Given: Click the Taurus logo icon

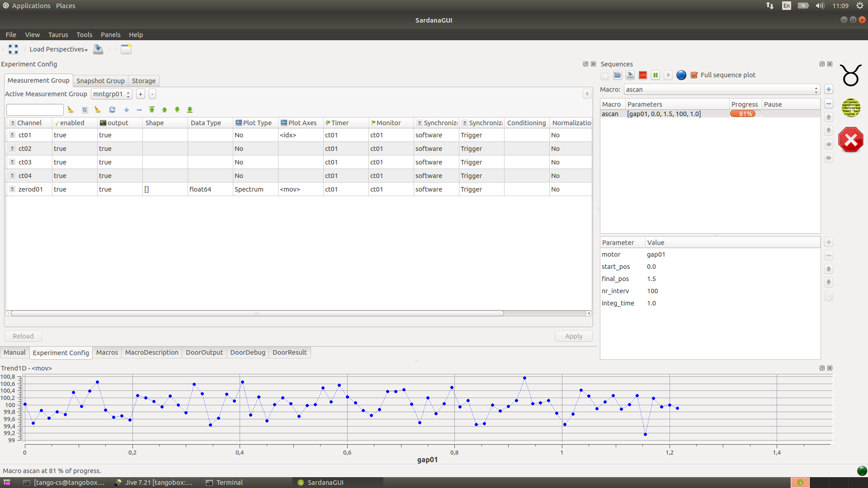Looking at the screenshot, I should click(x=851, y=75).
